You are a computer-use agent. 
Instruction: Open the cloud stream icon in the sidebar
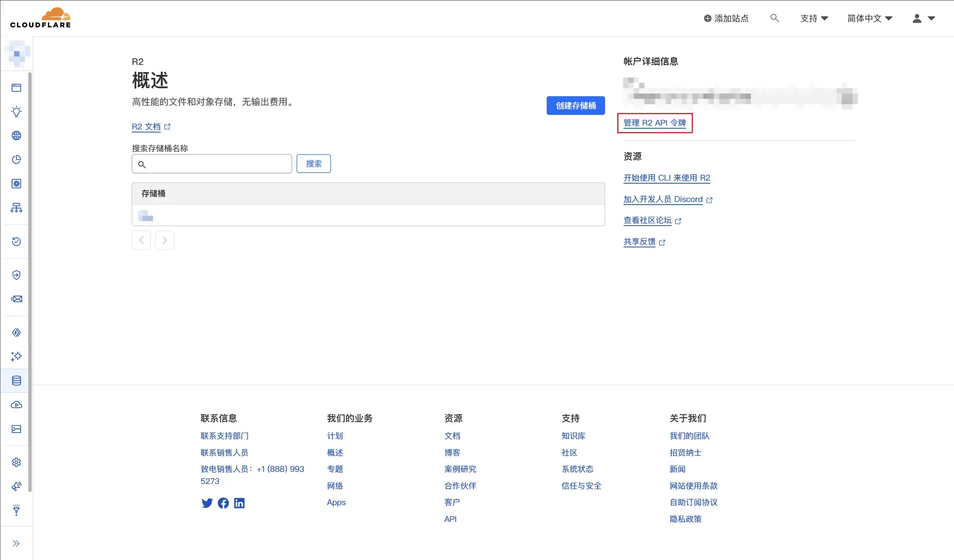(x=16, y=405)
